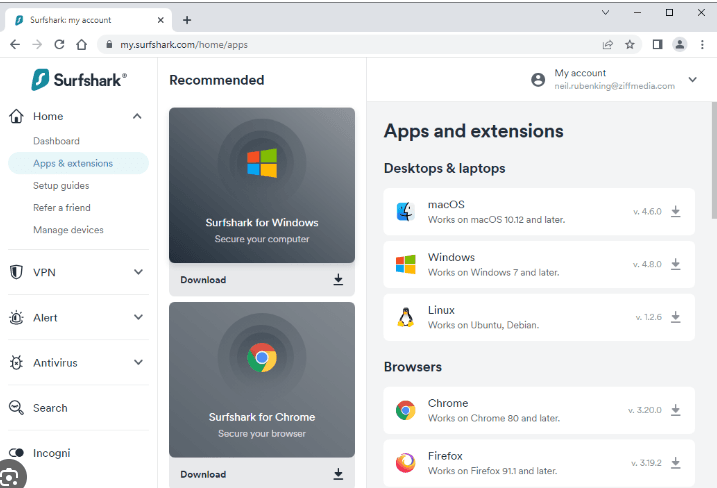This screenshot has width=717, height=488.
Task: Click the Surfshark logo in sidebar
Action: tap(79, 80)
